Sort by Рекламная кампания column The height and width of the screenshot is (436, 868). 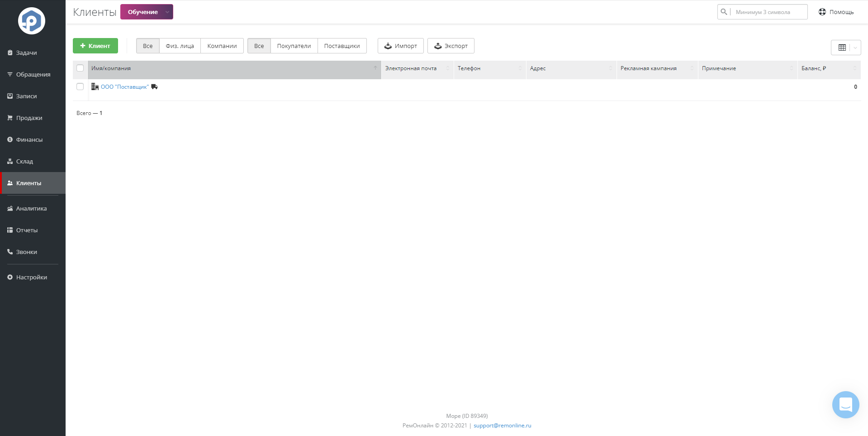pos(657,70)
